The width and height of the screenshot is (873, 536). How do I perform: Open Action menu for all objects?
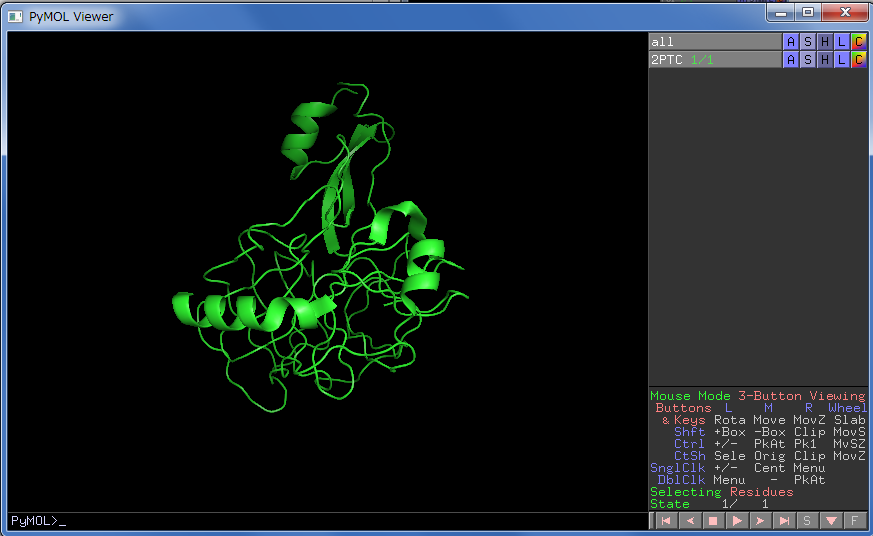tap(791, 42)
